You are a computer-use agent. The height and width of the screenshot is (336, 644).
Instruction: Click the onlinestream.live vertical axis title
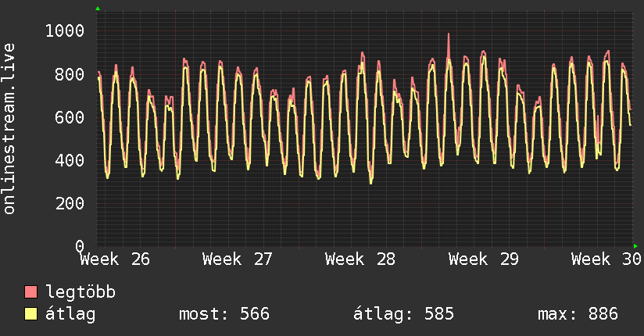pyautogui.click(x=9, y=129)
